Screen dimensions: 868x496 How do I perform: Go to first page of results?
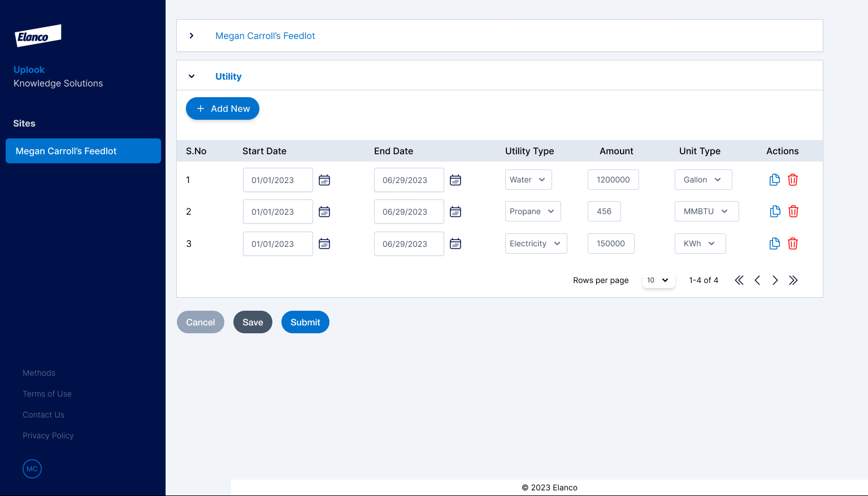(x=739, y=280)
